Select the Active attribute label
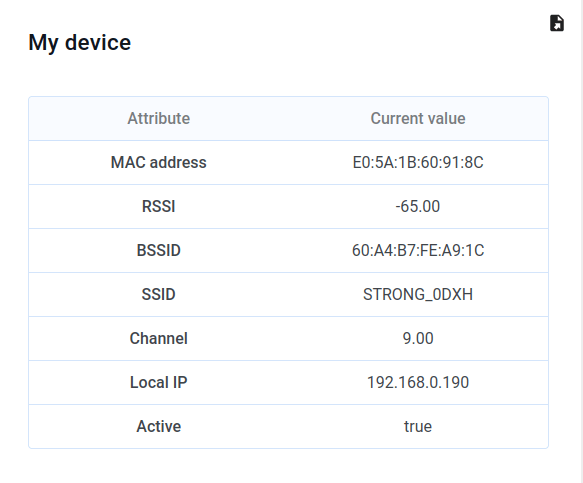Viewport: 583px width, 483px height. pyautogui.click(x=159, y=426)
